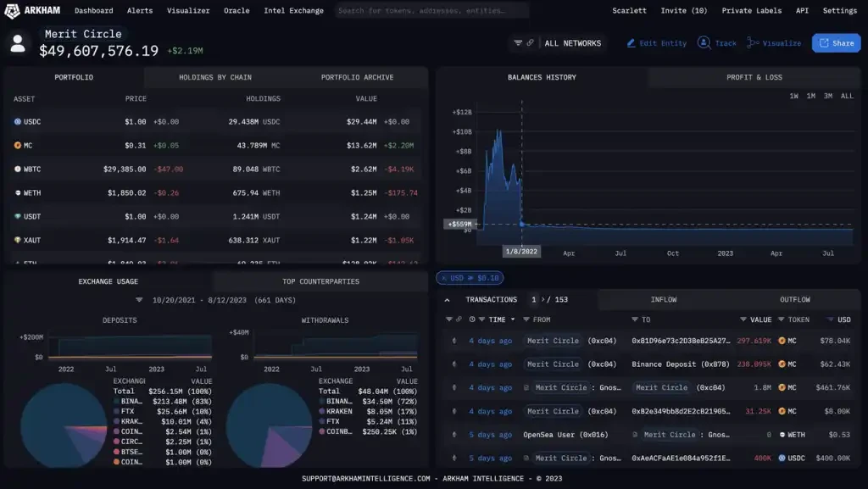Click the Track magnifier icon
Image resolution: width=868 pixels, height=489 pixels.
(704, 43)
